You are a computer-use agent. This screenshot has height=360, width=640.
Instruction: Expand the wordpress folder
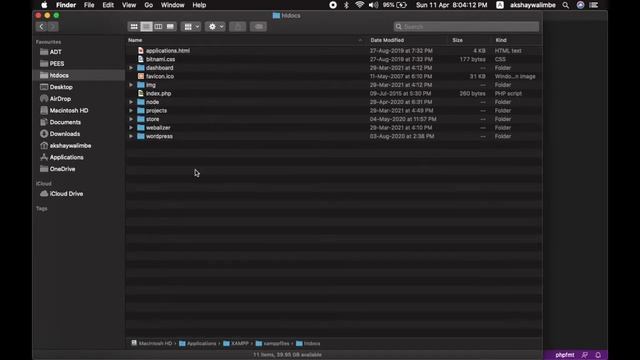click(131, 136)
